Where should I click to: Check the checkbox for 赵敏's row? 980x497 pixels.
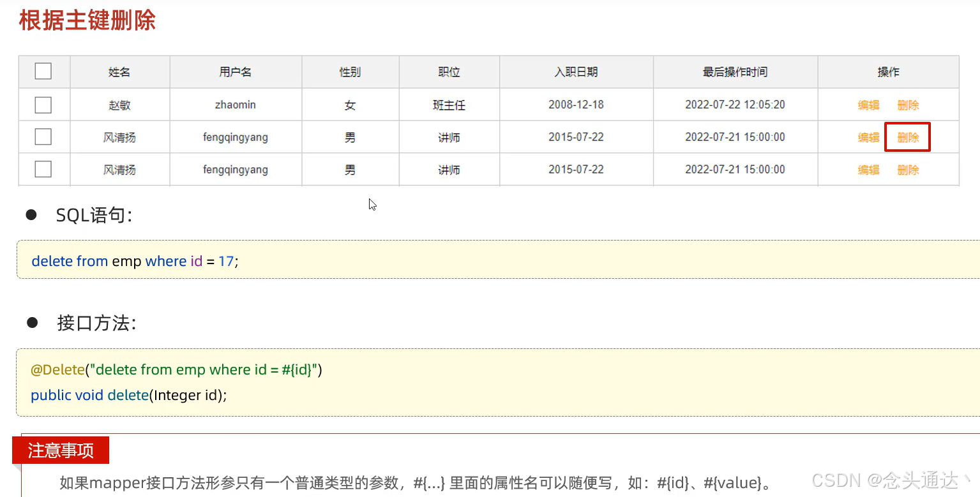[43, 104]
